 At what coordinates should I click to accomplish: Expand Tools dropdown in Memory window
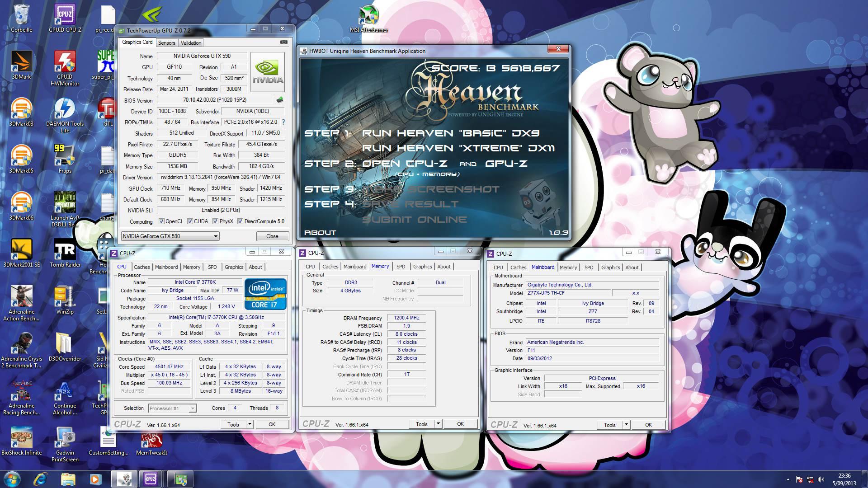tap(438, 424)
